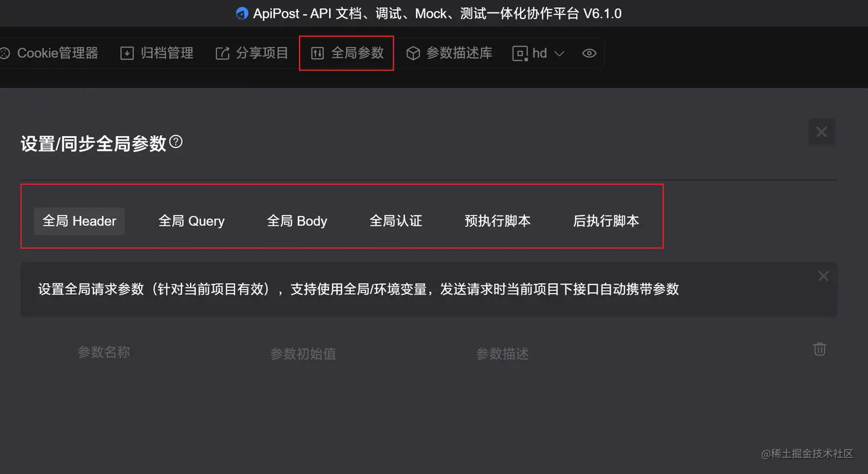
Task: Click the 参数名称 input field
Action: coord(104,352)
